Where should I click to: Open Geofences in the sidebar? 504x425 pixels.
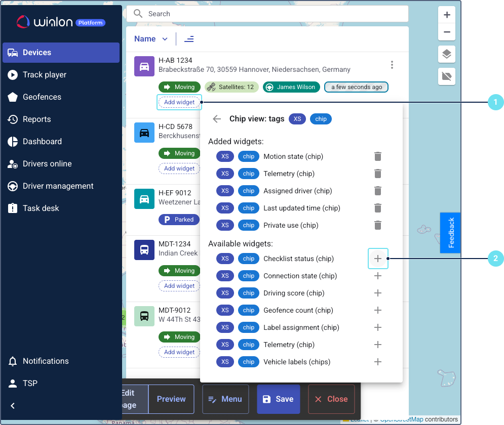42,97
